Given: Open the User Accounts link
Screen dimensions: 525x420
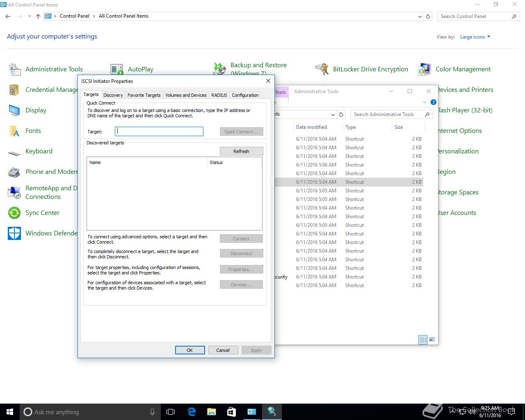Looking at the screenshot, I should pos(457,213).
